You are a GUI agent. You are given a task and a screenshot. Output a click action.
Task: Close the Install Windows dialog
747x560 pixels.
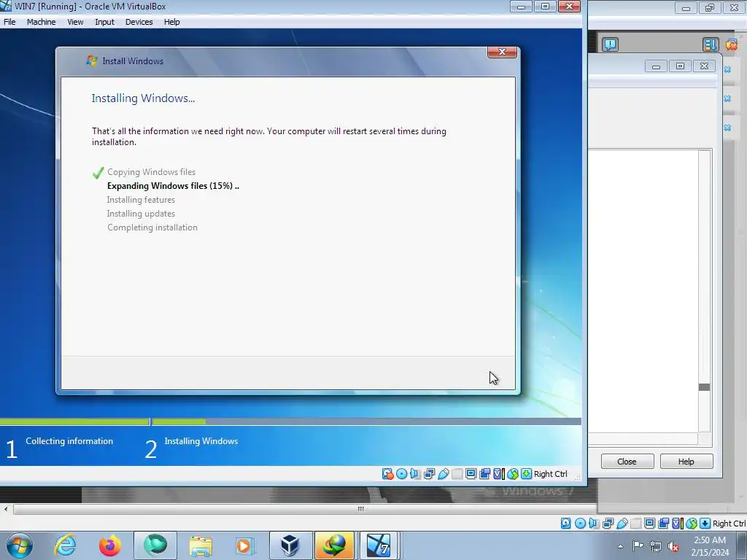click(502, 52)
